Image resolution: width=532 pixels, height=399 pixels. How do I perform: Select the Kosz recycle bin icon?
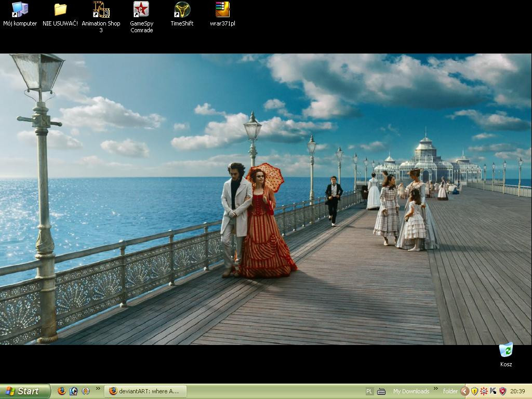[506, 354]
